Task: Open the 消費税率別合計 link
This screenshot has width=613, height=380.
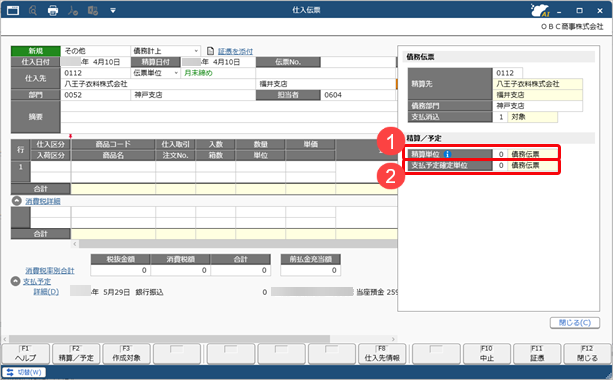Action: pyautogui.click(x=50, y=271)
